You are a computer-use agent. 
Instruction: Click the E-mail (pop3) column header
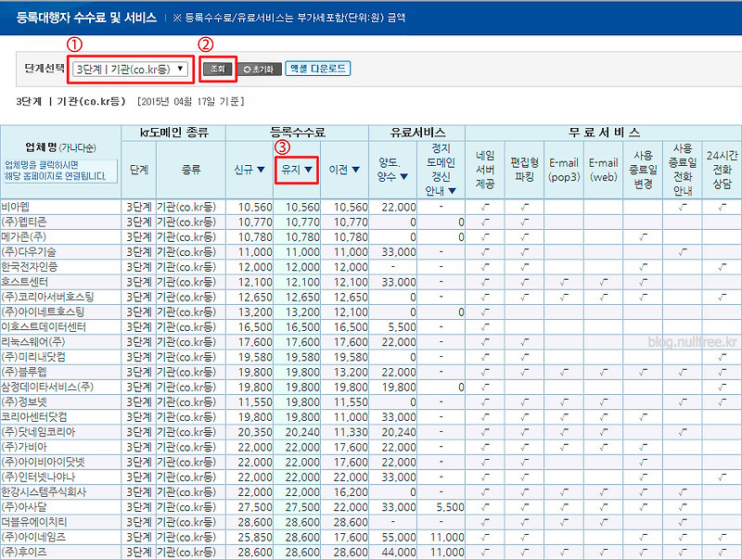[x=564, y=170]
